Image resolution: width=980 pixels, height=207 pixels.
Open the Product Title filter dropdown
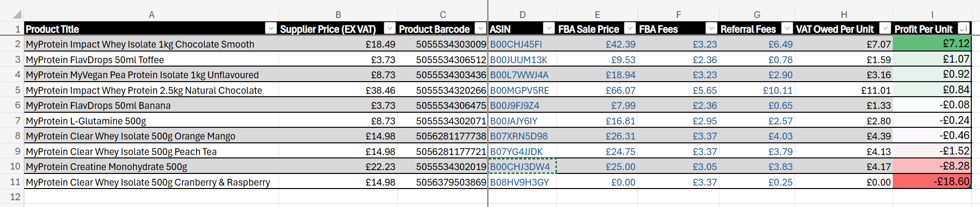(271, 29)
